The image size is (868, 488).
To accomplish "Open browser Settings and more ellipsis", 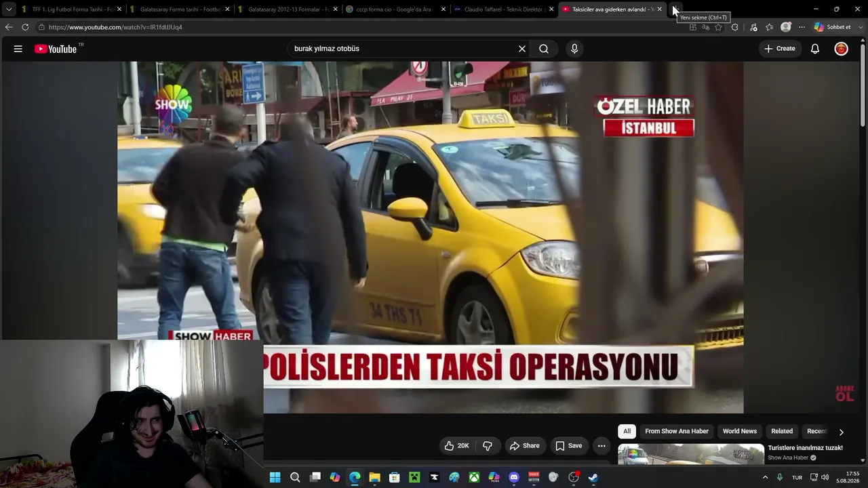I will (802, 27).
